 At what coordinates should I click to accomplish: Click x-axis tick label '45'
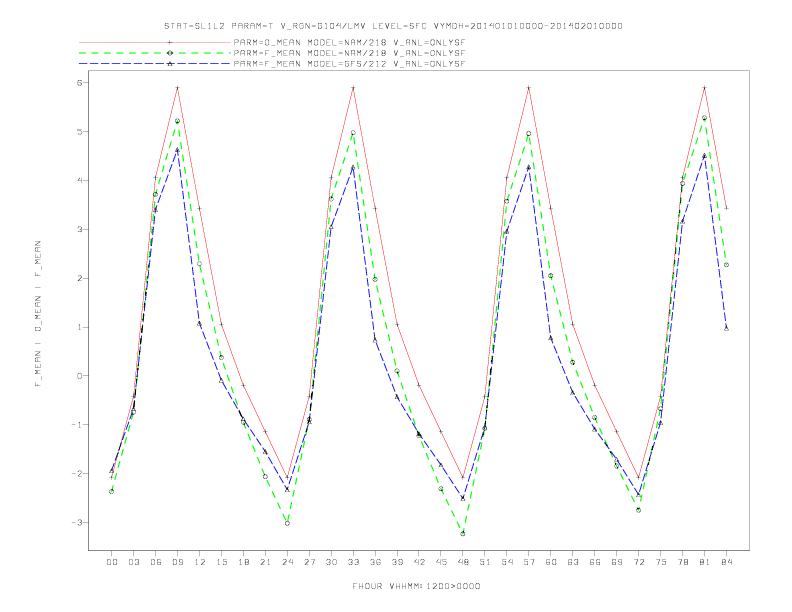pyautogui.click(x=441, y=562)
